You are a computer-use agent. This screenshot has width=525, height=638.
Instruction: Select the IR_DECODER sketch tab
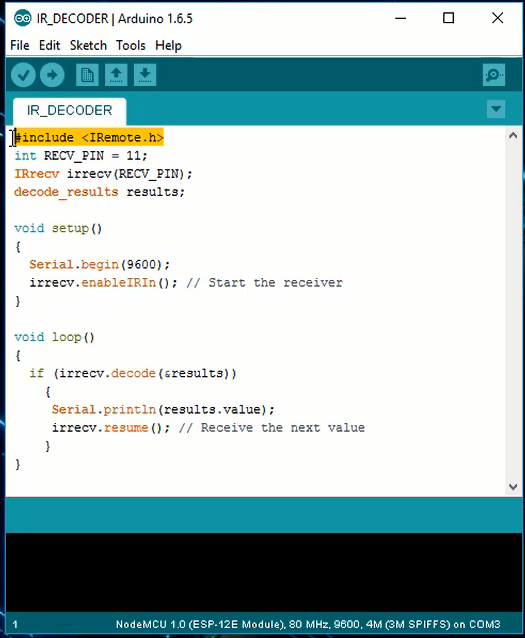tap(70, 110)
